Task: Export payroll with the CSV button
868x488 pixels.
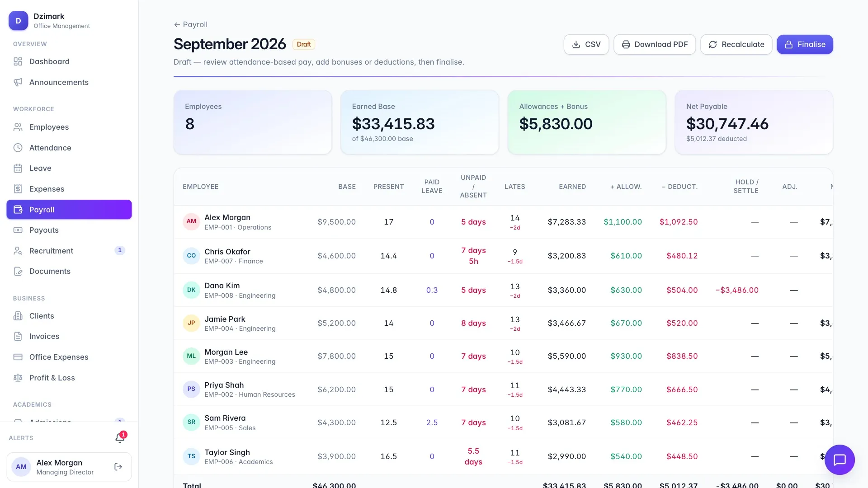Action: (586, 44)
